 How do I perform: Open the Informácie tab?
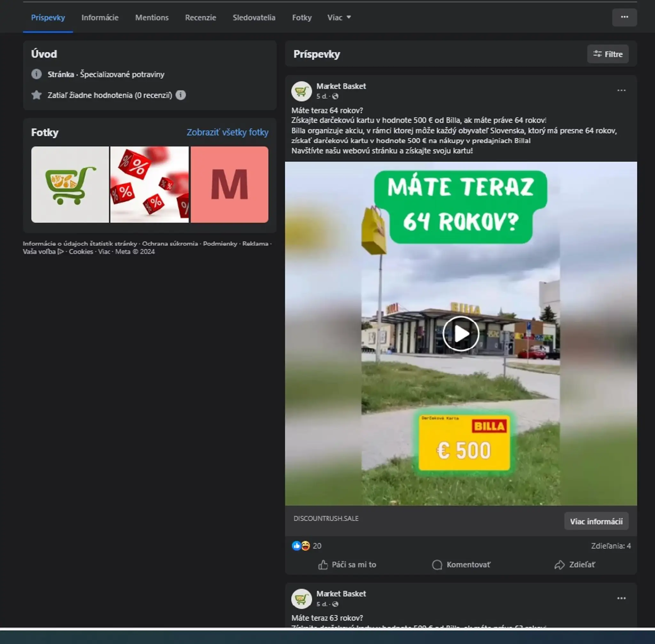(100, 18)
